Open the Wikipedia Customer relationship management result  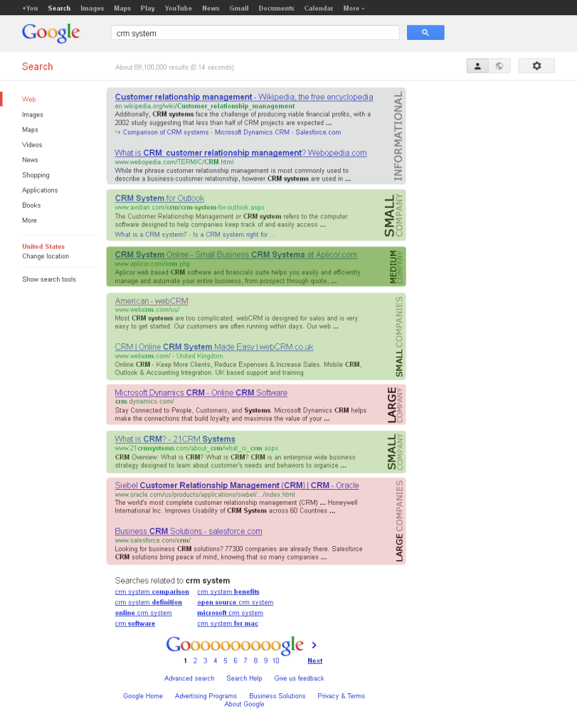(x=244, y=97)
